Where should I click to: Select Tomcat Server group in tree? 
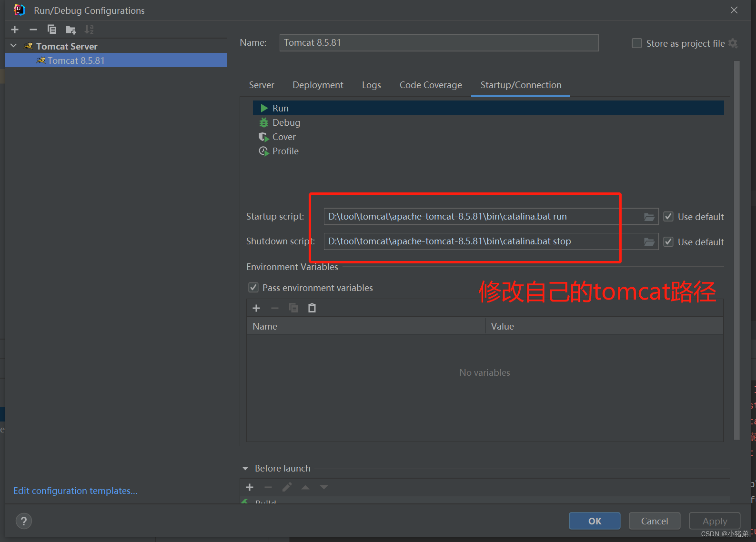(x=67, y=46)
